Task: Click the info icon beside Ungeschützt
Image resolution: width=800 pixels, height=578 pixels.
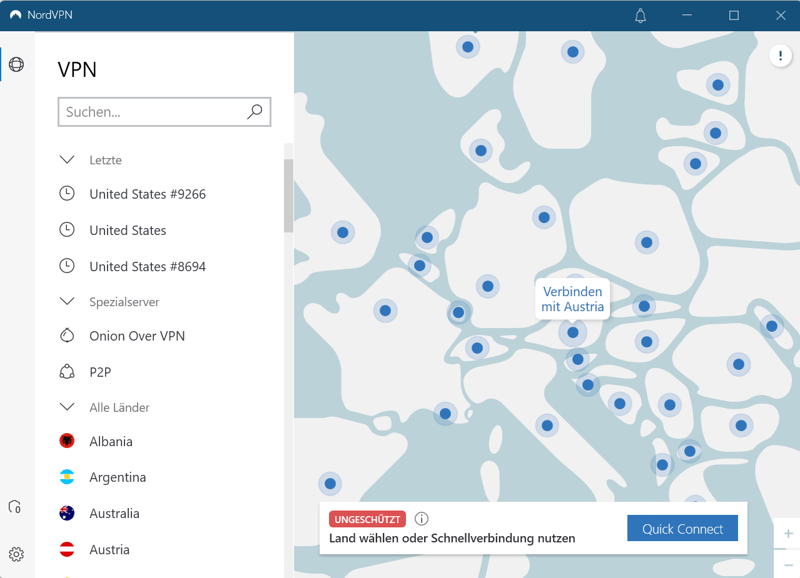Action: pos(421,519)
